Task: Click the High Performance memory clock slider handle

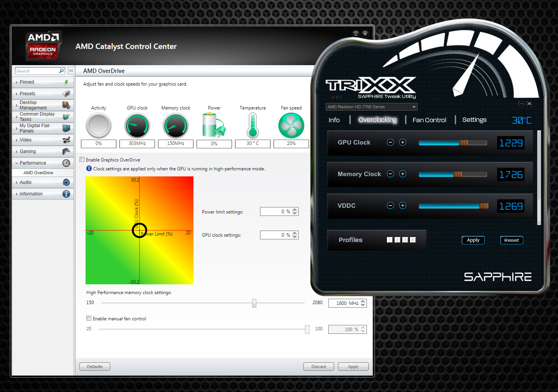Action: pyautogui.click(x=254, y=303)
